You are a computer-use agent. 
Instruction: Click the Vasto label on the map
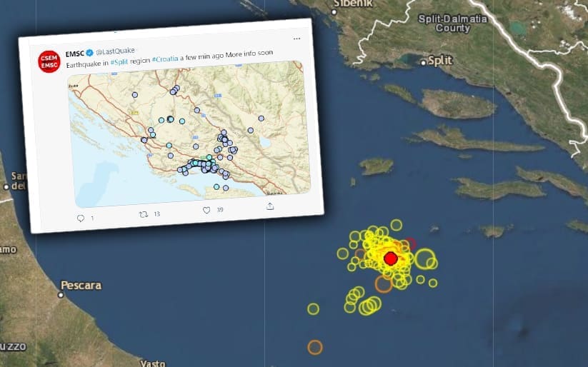[x=151, y=363]
